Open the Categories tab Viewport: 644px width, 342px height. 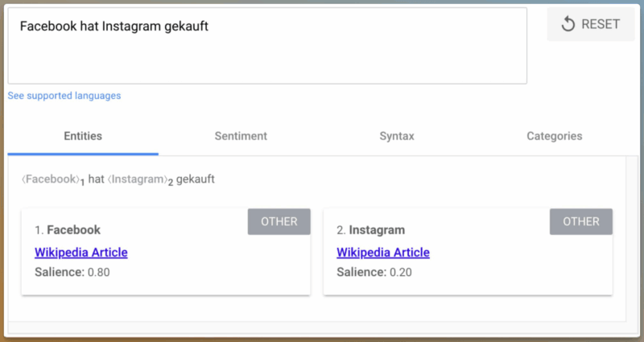555,136
